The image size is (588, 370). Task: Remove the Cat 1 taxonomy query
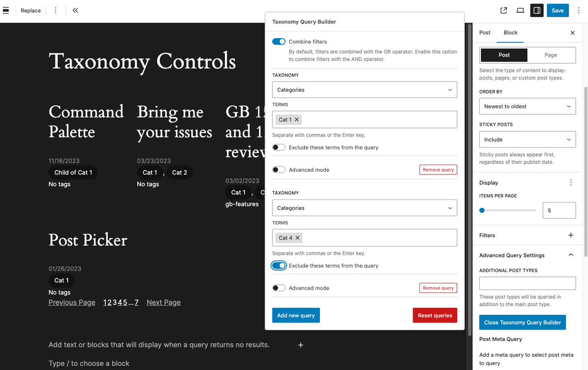(438, 170)
